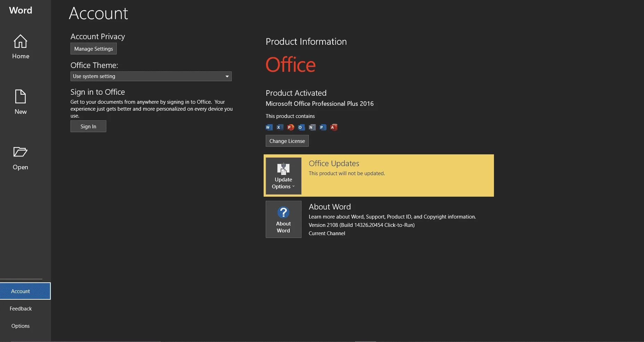
Task: Expand the Office Theme dropdown arrow
Action: pos(227,76)
